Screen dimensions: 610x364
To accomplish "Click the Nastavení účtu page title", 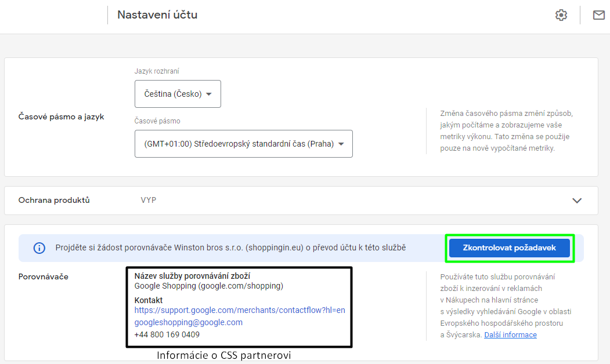I will 157,15.
